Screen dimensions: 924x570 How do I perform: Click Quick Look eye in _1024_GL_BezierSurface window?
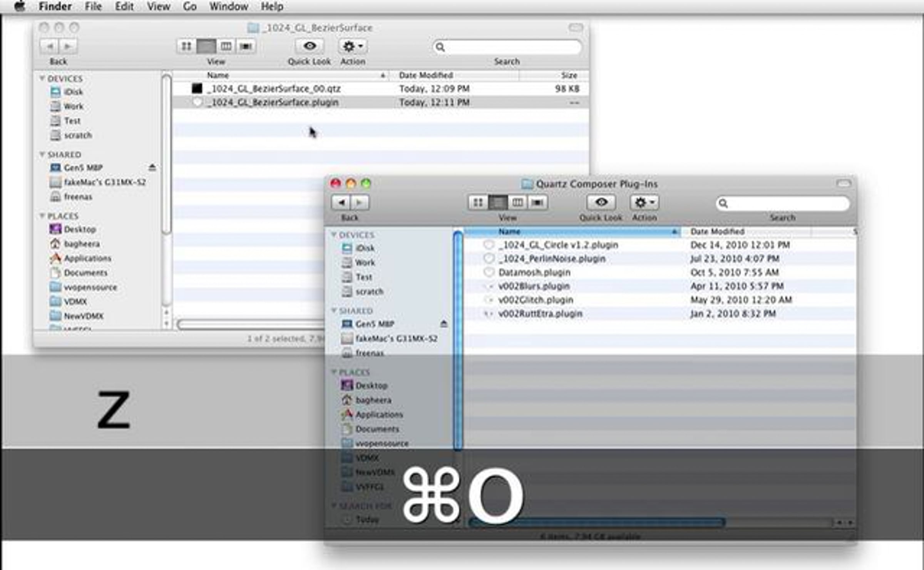tap(310, 46)
